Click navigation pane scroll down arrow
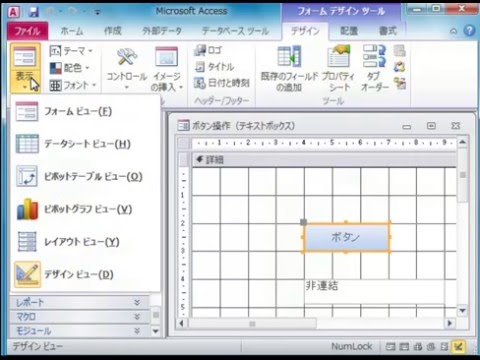The height and width of the screenshot is (360, 480). [x=155, y=331]
